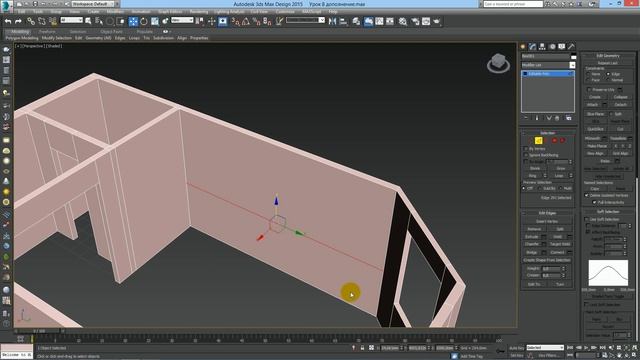Open the Mirror tool
The height and width of the screenshot is (360, 640).
(333, 22)
